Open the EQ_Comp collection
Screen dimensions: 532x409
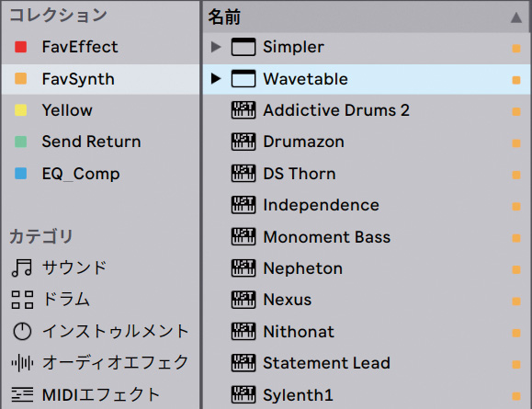coord(100,174)
